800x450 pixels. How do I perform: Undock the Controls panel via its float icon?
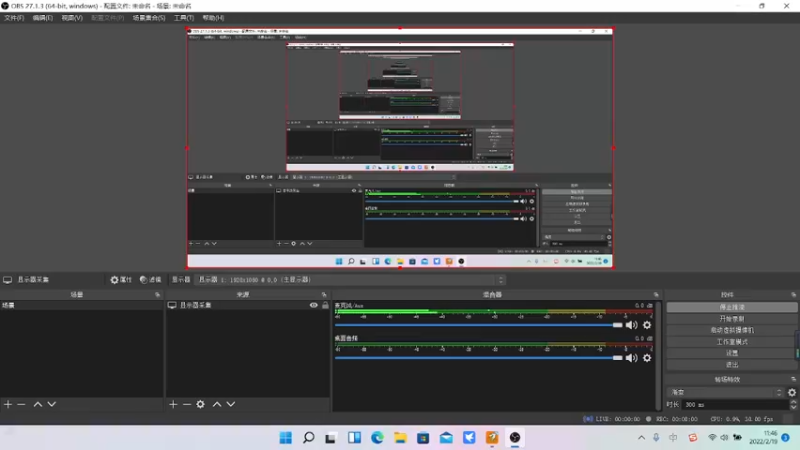tap(793, 295)
